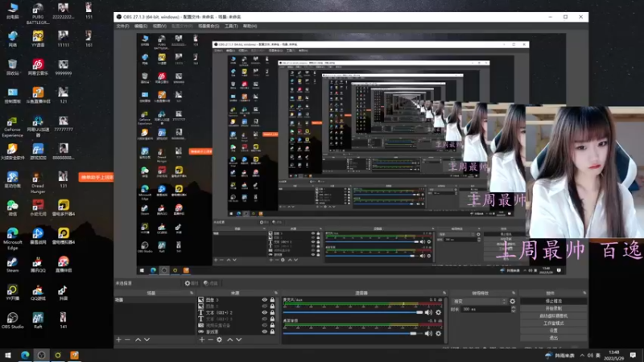Open 腾讯QQ desktop shortcut

click(x=38, y=265)
